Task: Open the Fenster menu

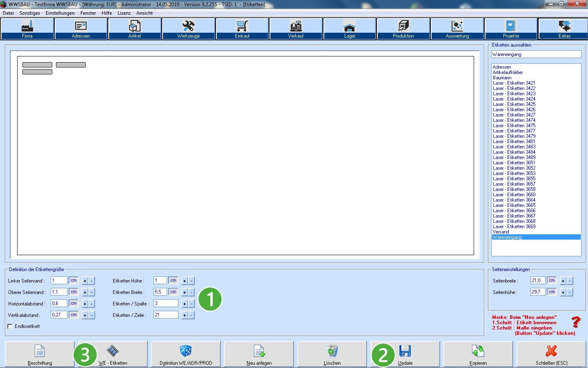Action: 88,13
